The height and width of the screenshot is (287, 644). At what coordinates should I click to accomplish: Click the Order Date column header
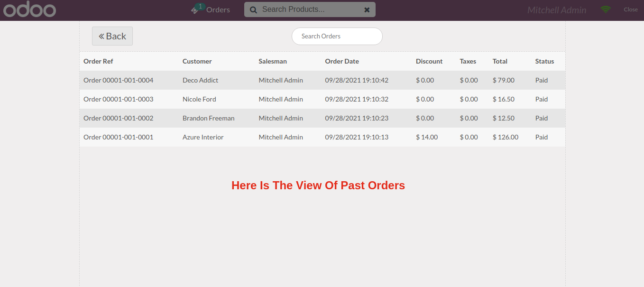(341, 61)
